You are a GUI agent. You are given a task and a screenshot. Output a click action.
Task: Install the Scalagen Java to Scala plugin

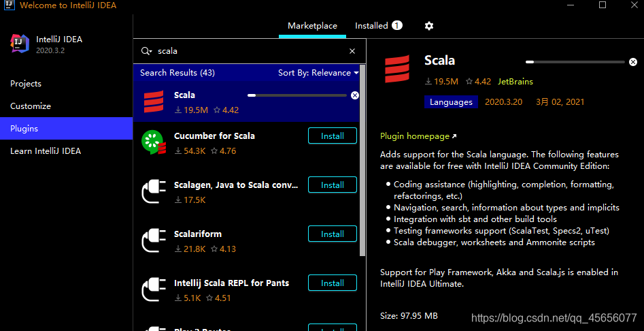click(x=333, y=185)
